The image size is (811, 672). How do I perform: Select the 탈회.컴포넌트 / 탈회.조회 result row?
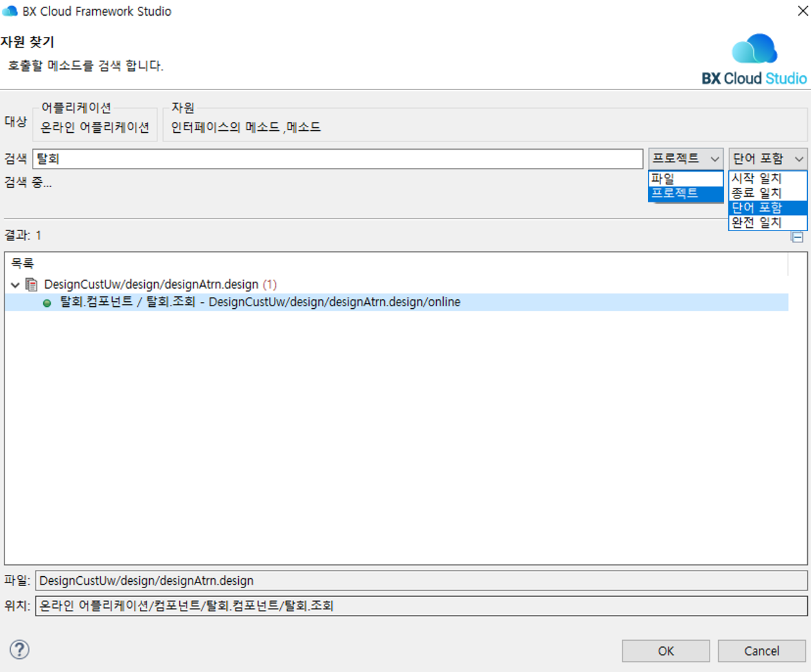pos(251,302)
